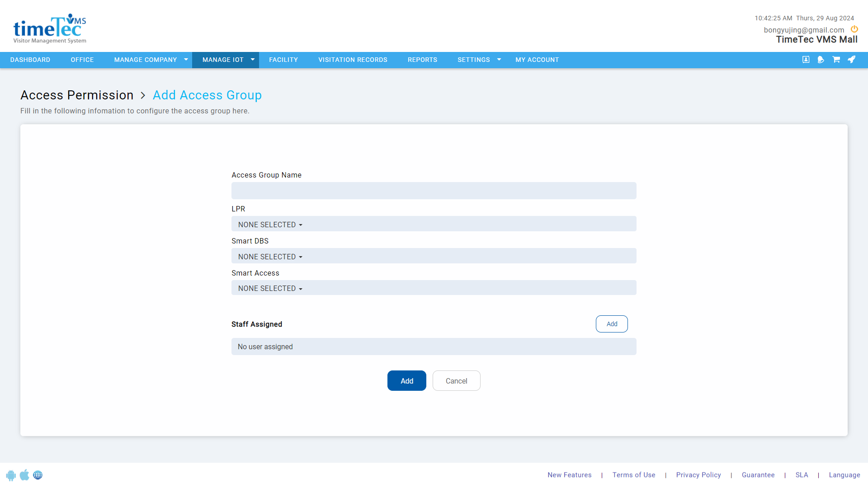The image size is (868, 487).
Task: Click the date and time display
Action: [804, 18]
